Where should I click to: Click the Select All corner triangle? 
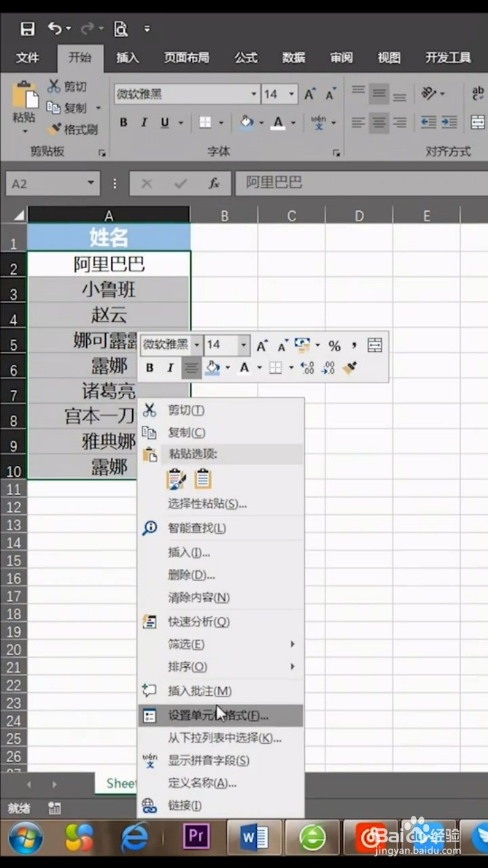coord(18,216)
